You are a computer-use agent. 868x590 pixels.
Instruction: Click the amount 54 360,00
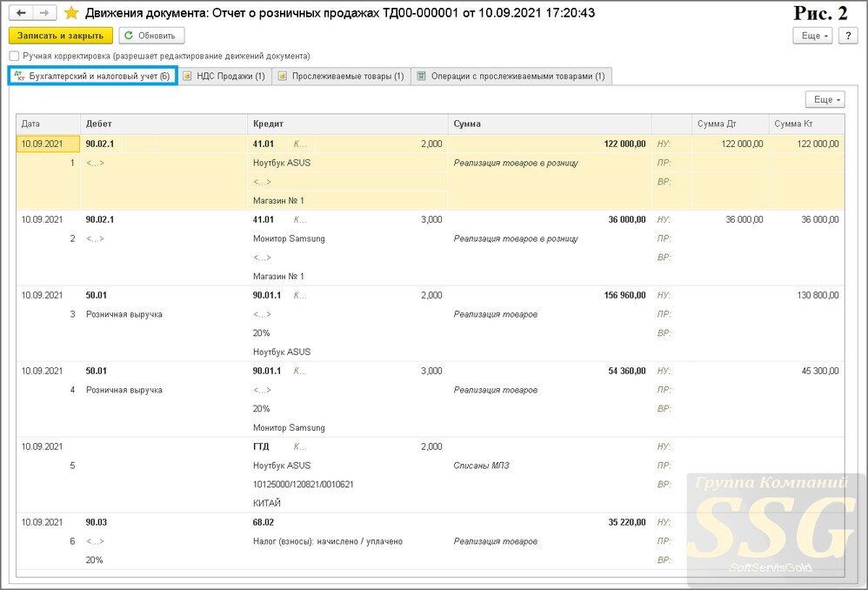coord(627,372)
